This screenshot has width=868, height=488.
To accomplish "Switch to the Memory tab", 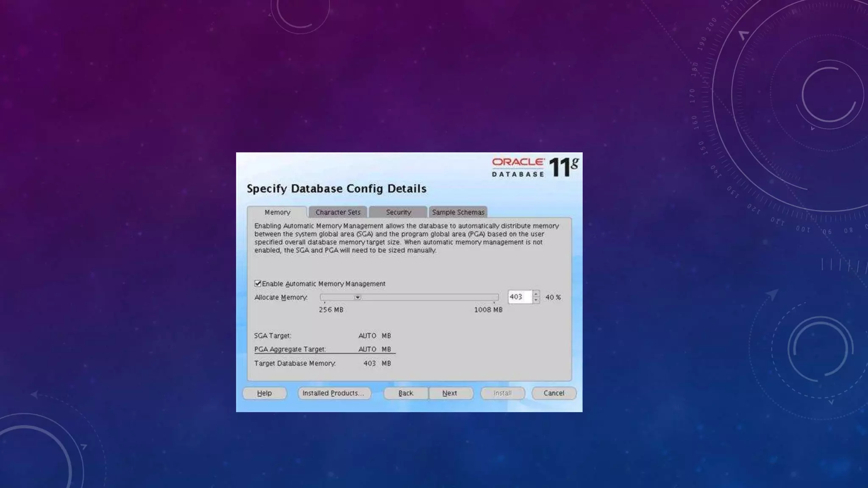I will (x=277, y=212).
